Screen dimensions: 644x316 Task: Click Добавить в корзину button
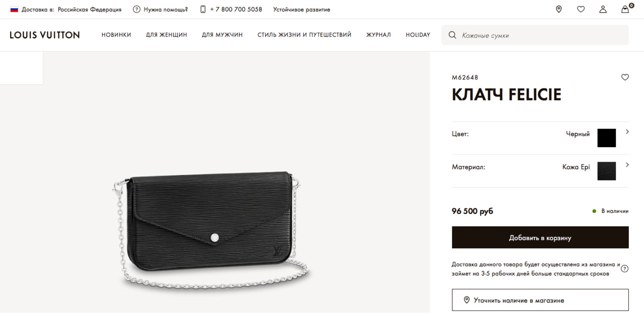click(540, 238)
